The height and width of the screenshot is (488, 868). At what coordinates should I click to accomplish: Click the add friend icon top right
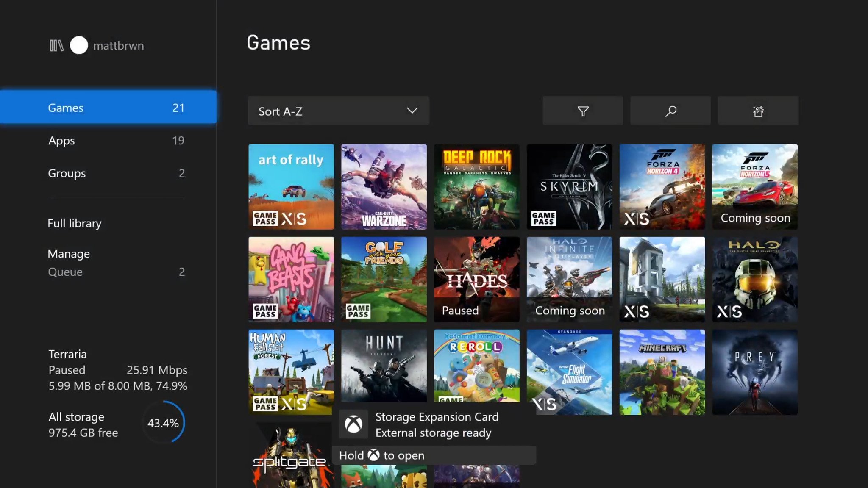coord(758,111)
